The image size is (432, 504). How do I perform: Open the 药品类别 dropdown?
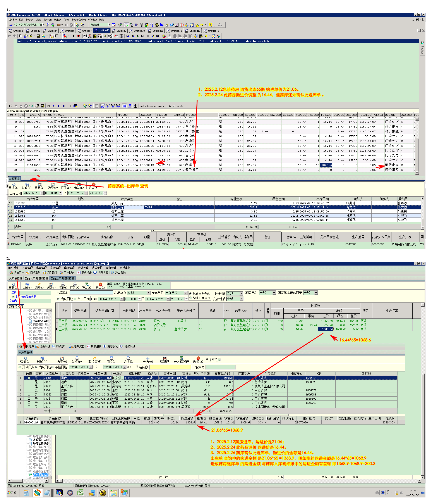tap(148, 293)
